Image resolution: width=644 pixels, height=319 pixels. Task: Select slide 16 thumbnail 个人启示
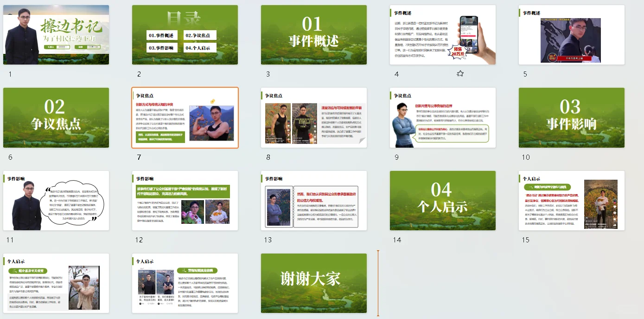click(x=56, y=283)
